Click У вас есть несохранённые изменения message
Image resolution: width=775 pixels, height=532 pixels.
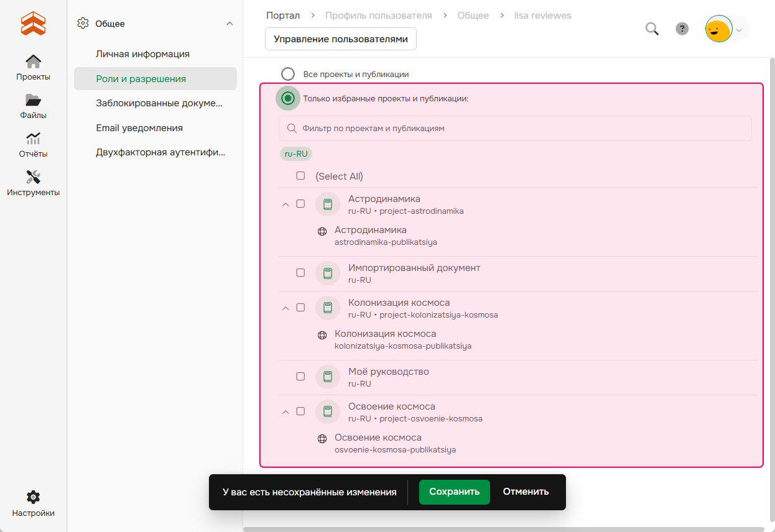pyautogui.click(x=310, y=492)
